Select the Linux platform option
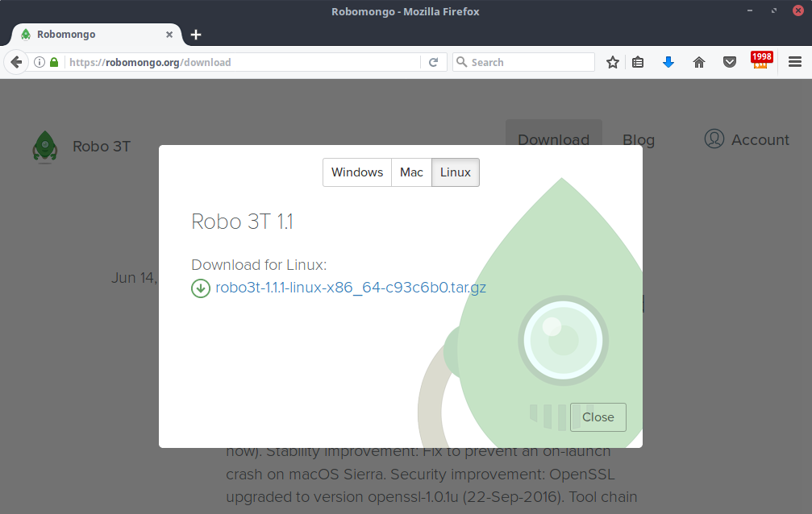The height and width of the screenshot is (514, 812). pos(456,172)
